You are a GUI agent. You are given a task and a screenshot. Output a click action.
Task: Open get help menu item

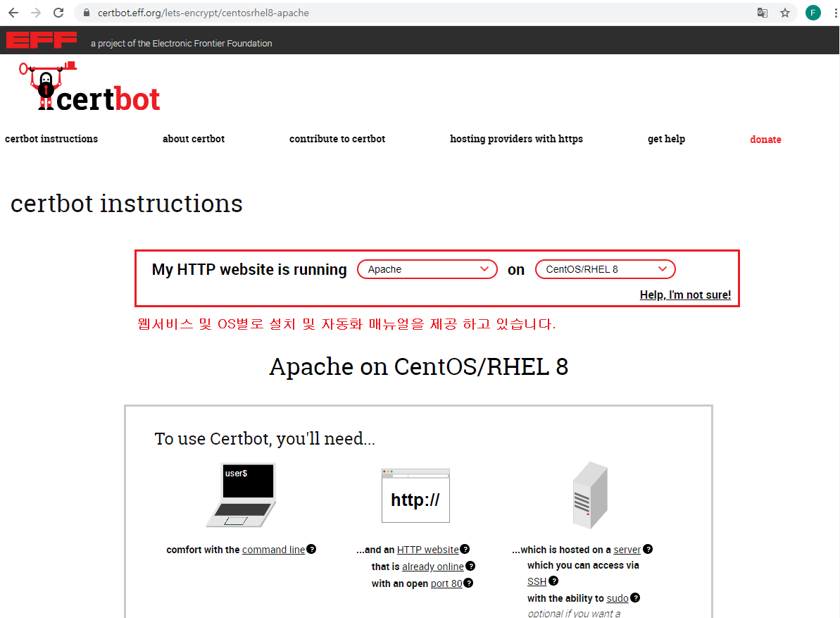point(666,139)
